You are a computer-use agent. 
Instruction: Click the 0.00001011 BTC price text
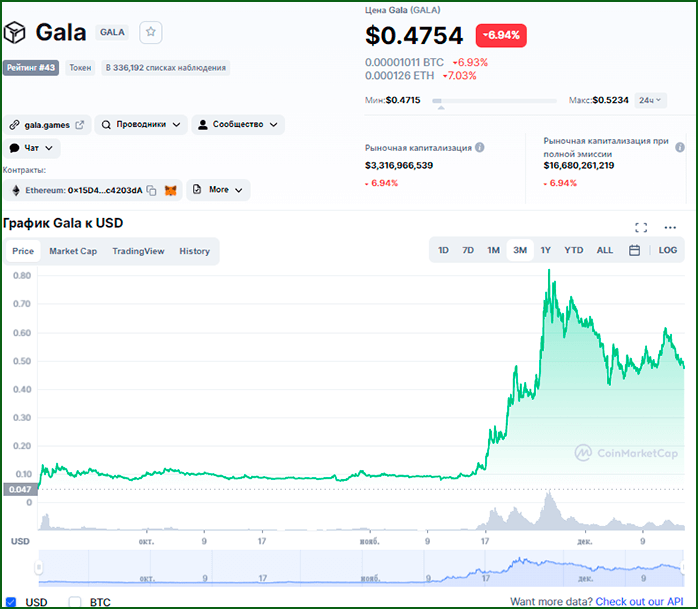(404, 62)
